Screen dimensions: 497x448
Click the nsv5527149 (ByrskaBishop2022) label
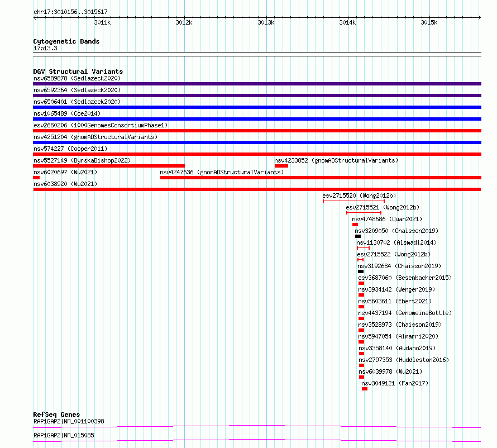[x=82, y=160]
